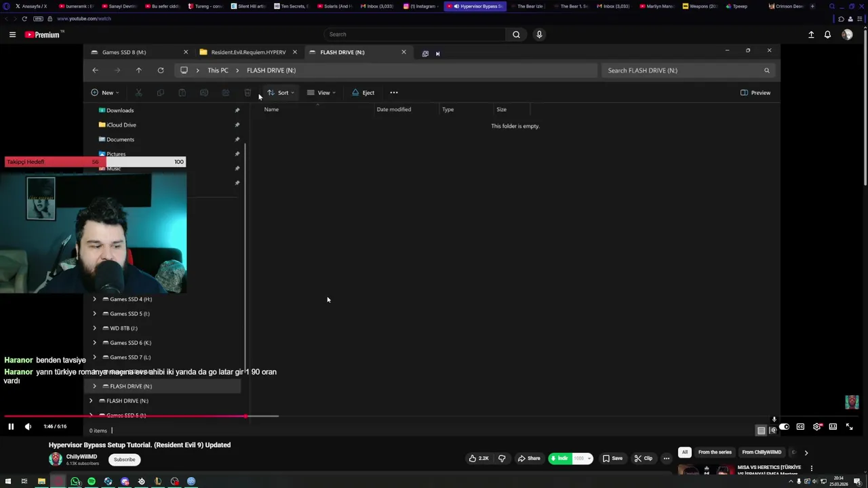Click the Delete trash icon in Explorer
This screenshot has width=868, height=488.
point(248,93)
